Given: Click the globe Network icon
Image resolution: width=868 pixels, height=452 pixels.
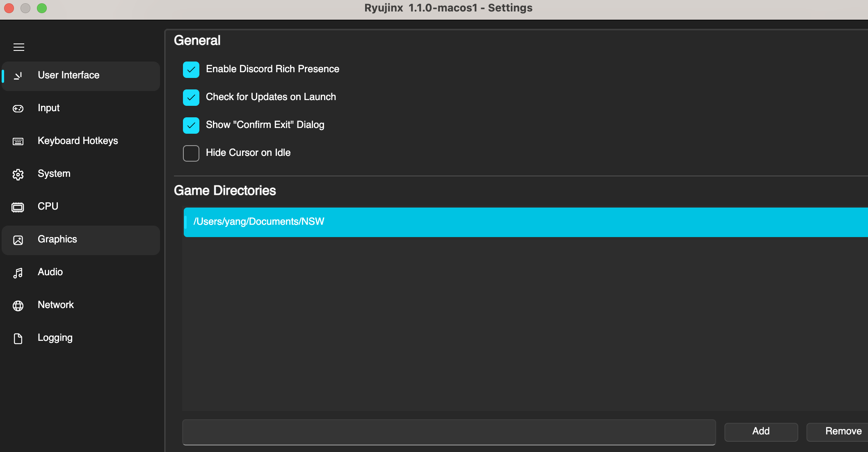Looking at the screenshot, I should coord(18,306).
